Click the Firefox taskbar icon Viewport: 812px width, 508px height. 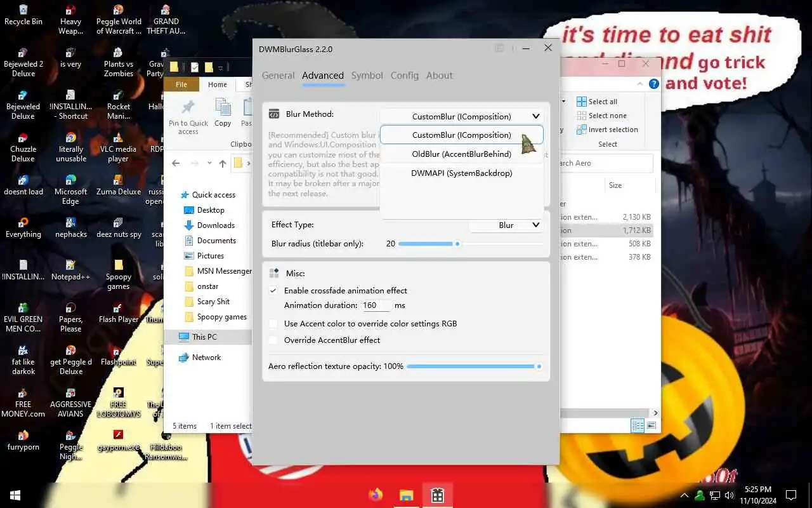click(376, 495)
